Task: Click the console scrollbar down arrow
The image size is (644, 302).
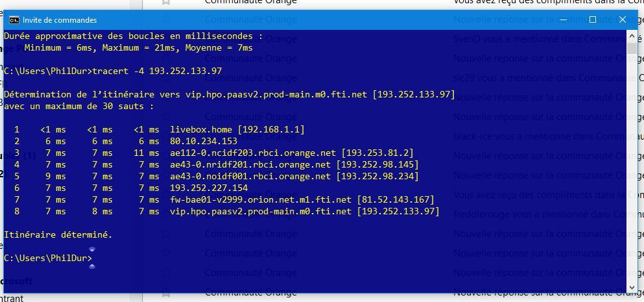Action: pos(632,286)
